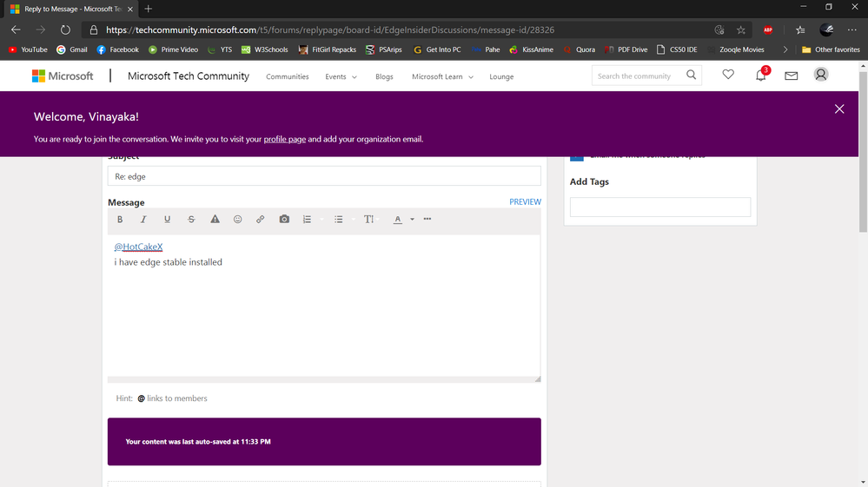Toggle email me when someone replies

tap(576, 157)
